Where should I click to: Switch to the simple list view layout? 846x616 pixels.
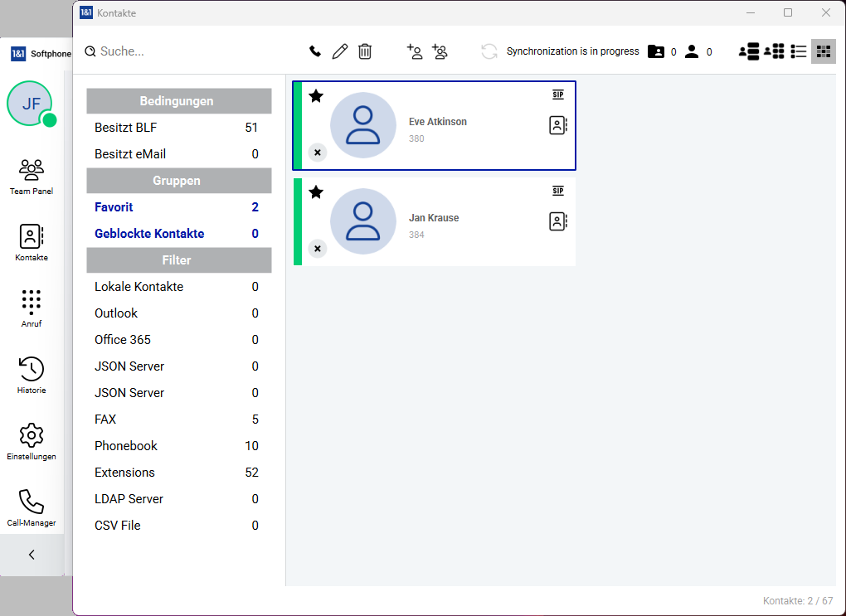799,51
